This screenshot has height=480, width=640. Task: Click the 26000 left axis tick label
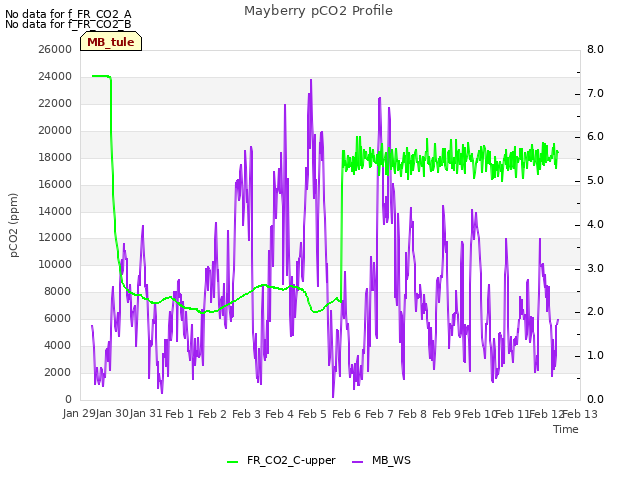pyautogui.click(x=55, y=49)
